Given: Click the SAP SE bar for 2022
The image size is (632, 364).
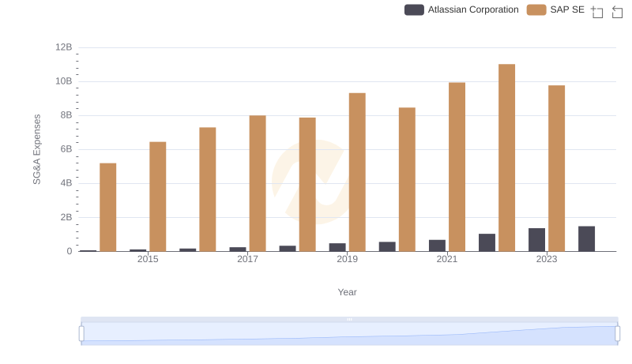Looking at the screenshot, I should pyautogui.click(x=506, y=158).
